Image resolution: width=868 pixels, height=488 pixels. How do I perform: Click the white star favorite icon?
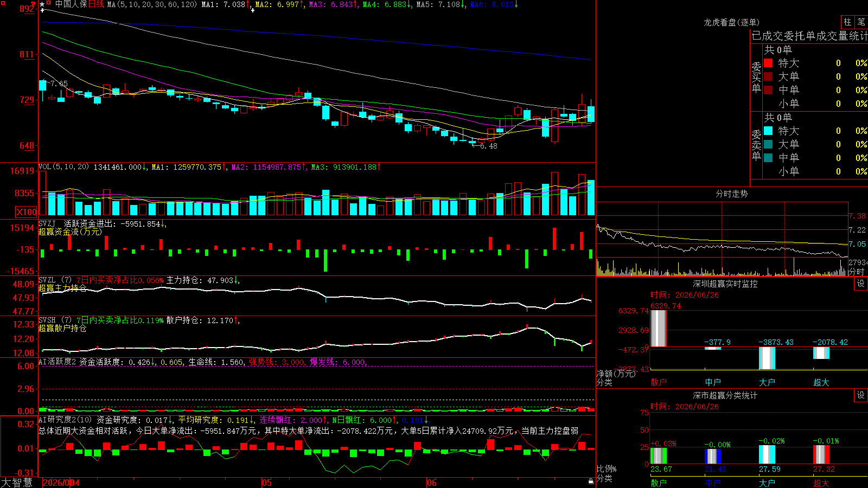point(42,4)
